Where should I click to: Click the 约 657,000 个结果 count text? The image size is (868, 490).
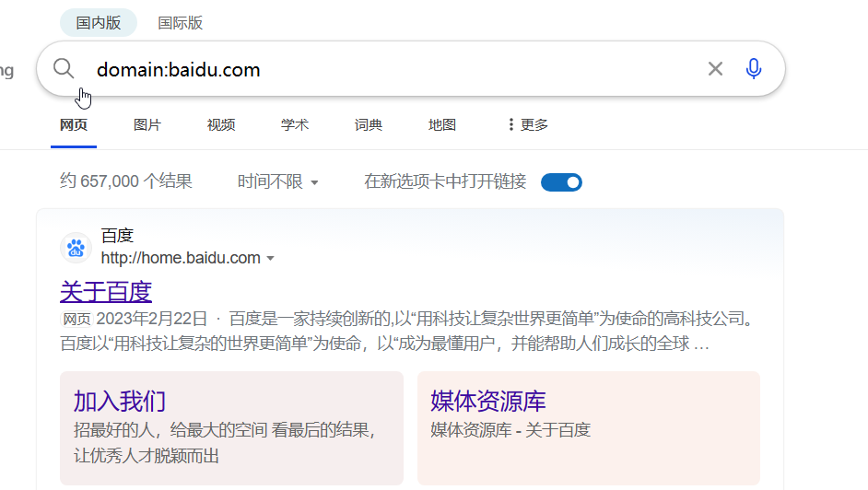click(x=125, y=181)
